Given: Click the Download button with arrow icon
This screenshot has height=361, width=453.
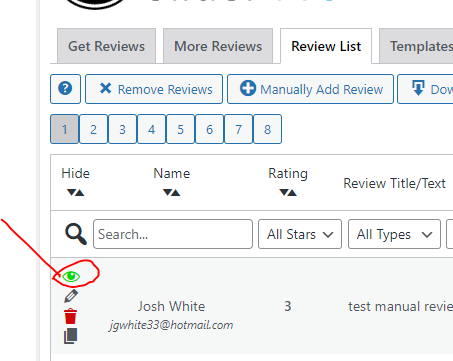Looking at the screenshot, I should [x=425, y=89].
